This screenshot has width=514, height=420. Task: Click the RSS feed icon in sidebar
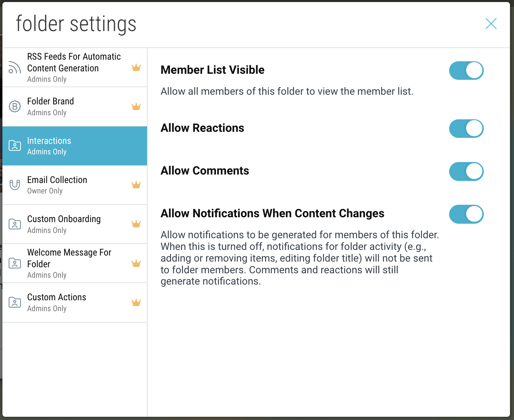(x=15, y=68)
